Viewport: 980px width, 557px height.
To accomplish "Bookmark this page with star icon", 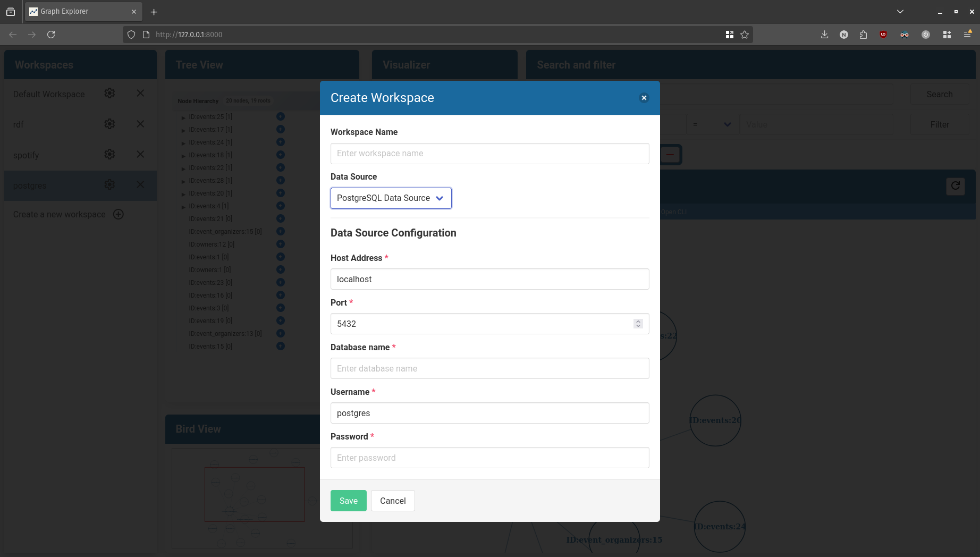I will click(x=745, y=35).
